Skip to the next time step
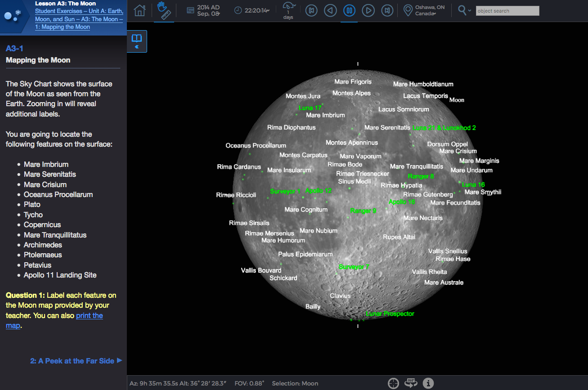This screenshot has height=390, width=588. [x=387, y=11]
